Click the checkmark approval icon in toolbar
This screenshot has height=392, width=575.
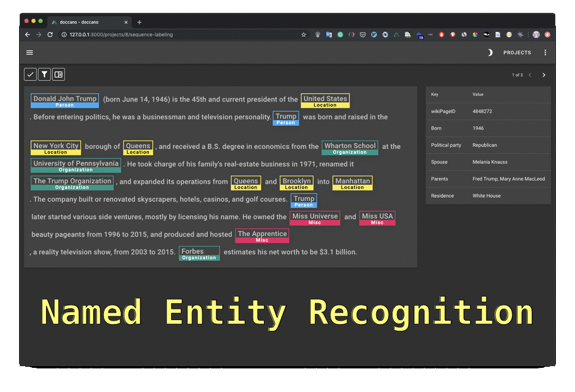(30, 74)
